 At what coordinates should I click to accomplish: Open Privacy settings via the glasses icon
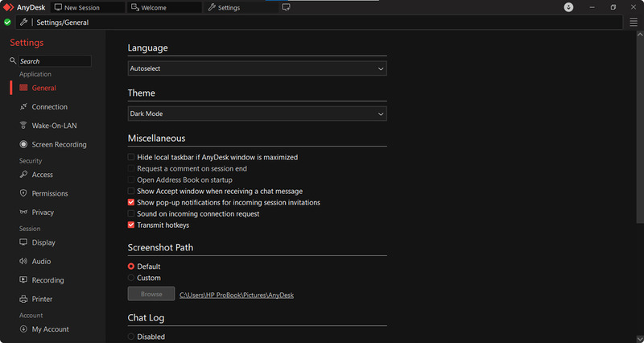tap(24, 213)
